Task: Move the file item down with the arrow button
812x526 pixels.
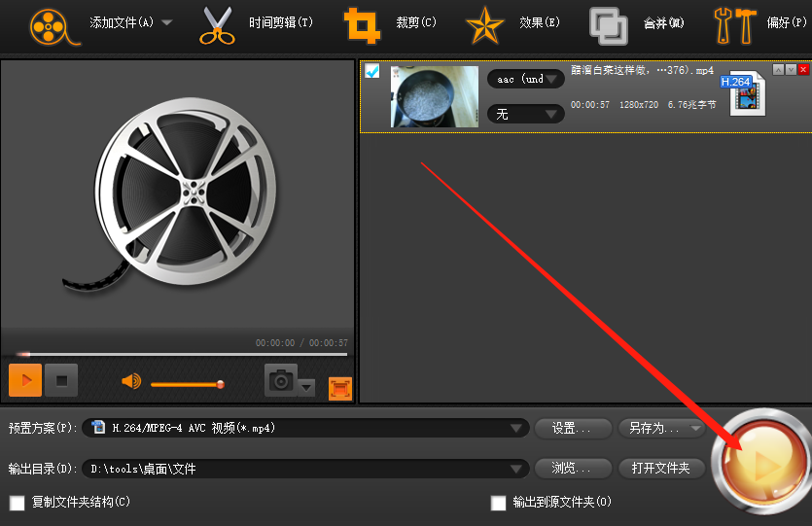Action: tap(791, 69)
